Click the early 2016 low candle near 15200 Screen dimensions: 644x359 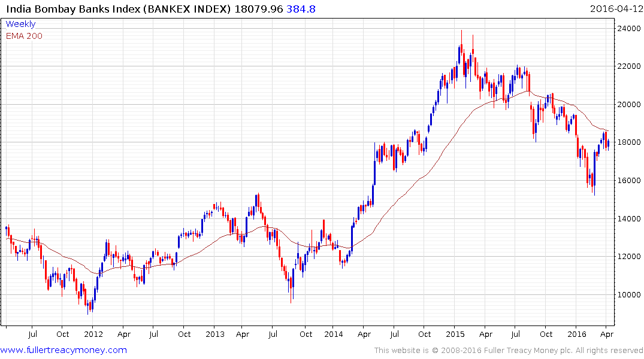[x=594, y=172]
